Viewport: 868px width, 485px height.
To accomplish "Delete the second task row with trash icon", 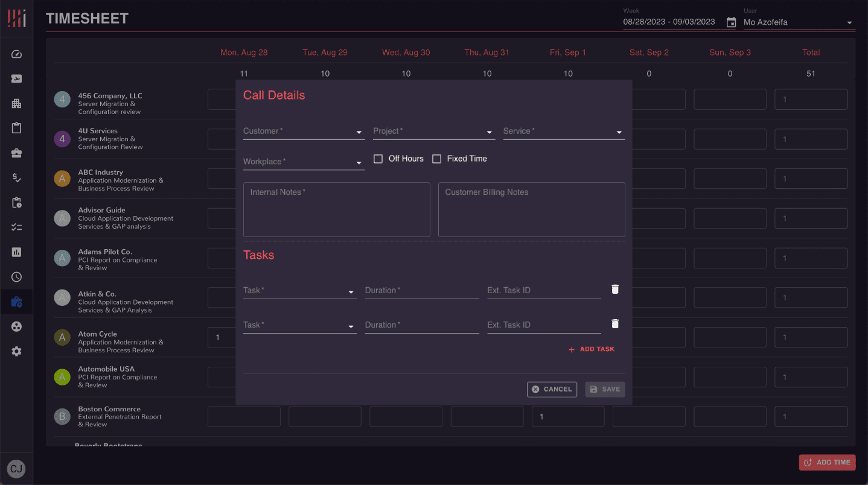I will coord(615,324).
